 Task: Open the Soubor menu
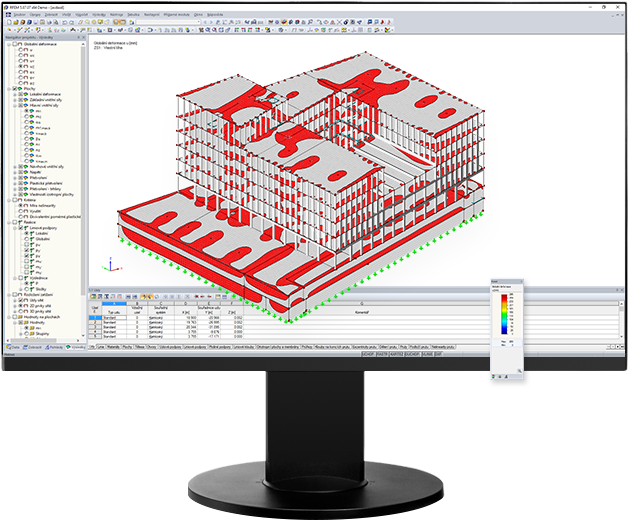(19, 14)
